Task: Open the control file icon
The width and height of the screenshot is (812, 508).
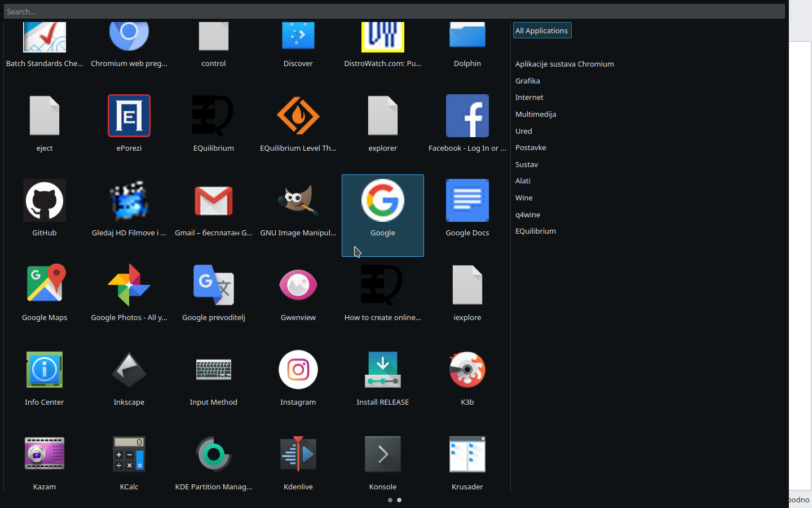Action: pyautogui.click(x=214, y=37)
